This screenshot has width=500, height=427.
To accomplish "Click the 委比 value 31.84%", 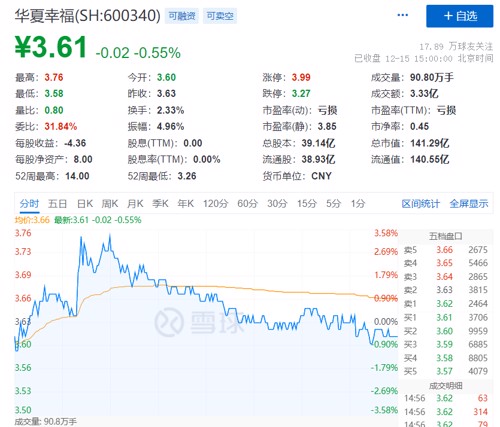I will (61, 127).
